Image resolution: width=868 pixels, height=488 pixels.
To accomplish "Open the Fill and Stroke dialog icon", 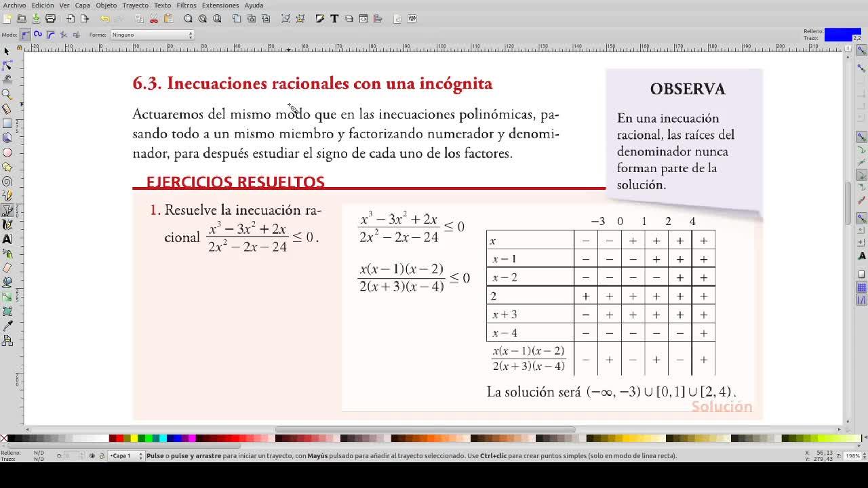I will tap(320, 19).
